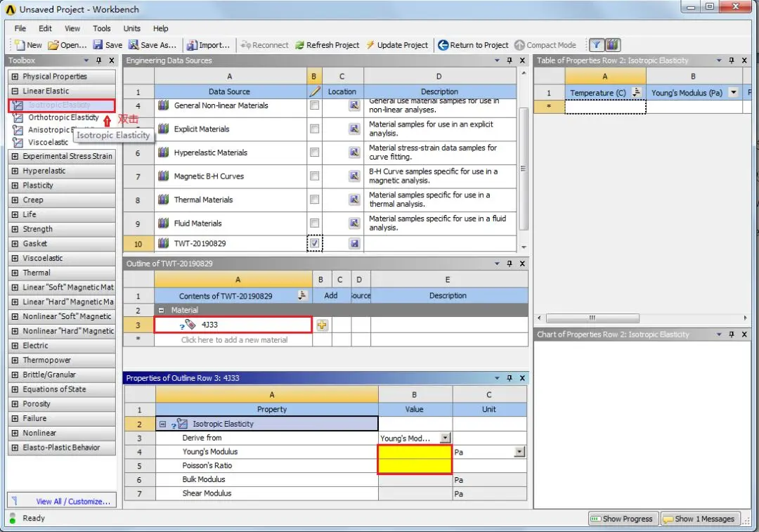Click the books icon beside TWT-20190829
The image size is (759, 532).
[x=164, y=243]
